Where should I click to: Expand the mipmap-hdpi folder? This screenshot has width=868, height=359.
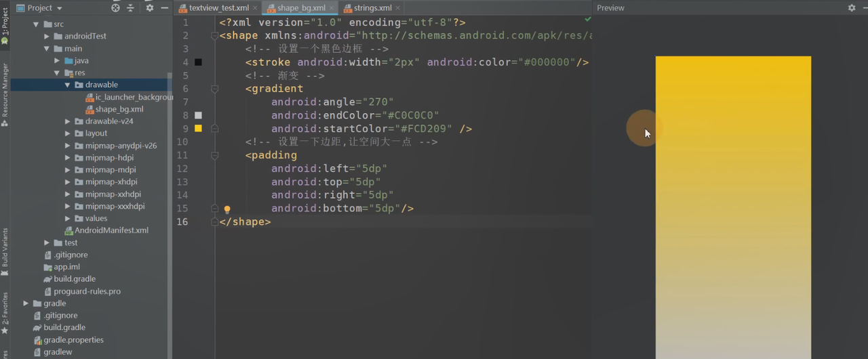(68, 158)
